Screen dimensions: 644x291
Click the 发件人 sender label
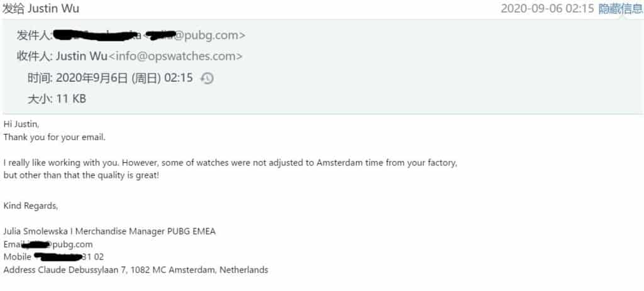34,35
